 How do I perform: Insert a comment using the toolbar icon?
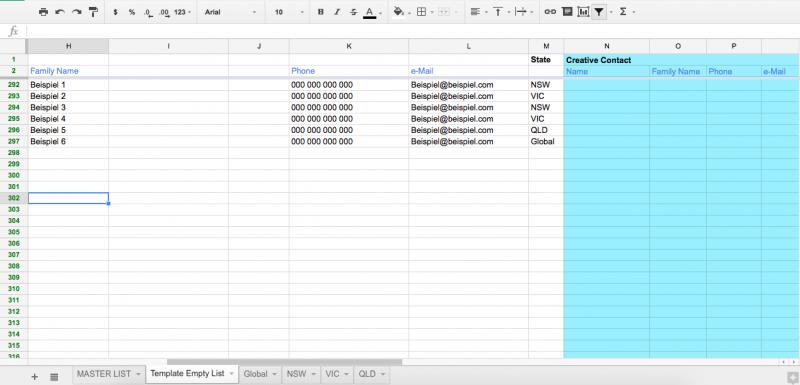coord(566,12)
